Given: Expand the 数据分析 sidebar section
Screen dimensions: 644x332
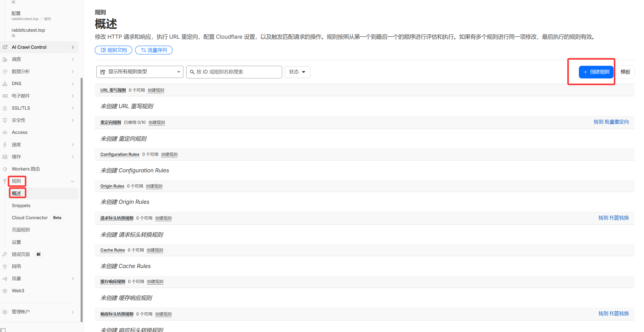Looking at the screenshot, I should point(73,71).
